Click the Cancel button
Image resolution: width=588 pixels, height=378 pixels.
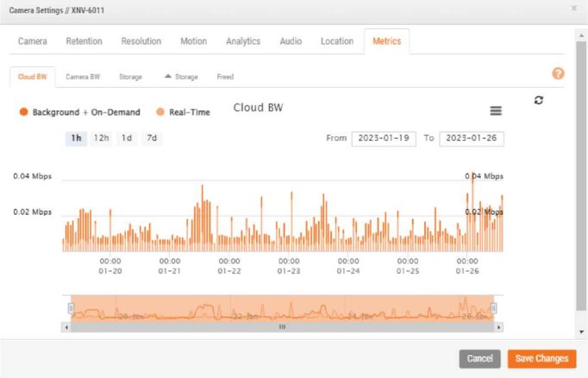(479, 358)
